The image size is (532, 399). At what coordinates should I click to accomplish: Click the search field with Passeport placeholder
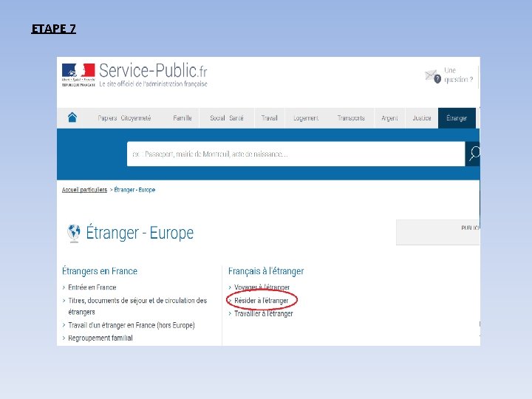(x=296, y=154)
